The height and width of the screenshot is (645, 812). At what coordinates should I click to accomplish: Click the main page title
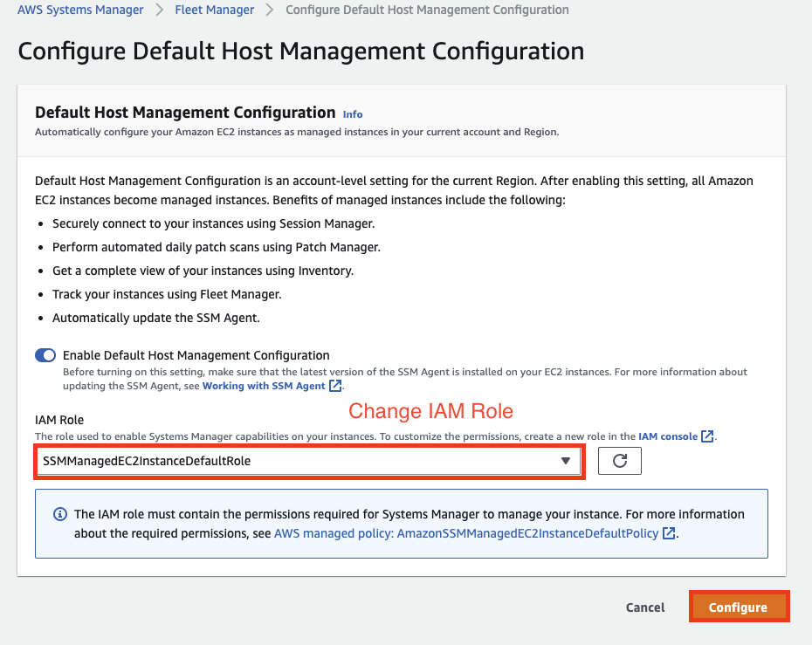[301, 51]
